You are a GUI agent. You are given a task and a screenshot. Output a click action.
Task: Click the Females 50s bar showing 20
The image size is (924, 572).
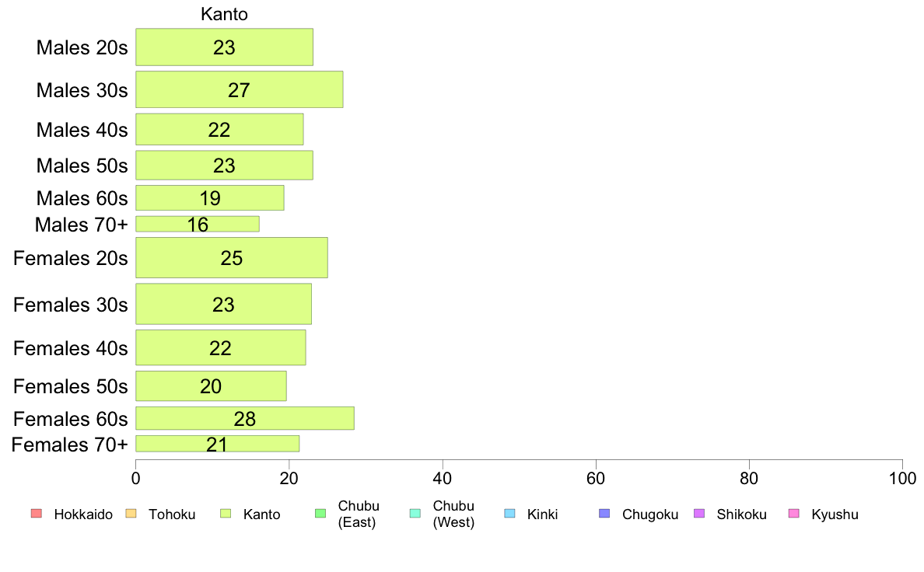click(211, 385)
